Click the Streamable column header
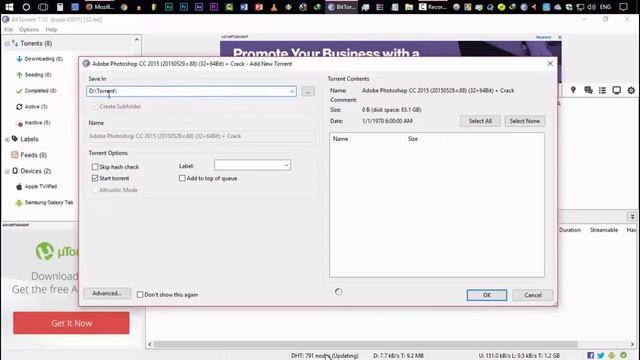The width and height of the screenshot is (640, 360). coord(604,230)
